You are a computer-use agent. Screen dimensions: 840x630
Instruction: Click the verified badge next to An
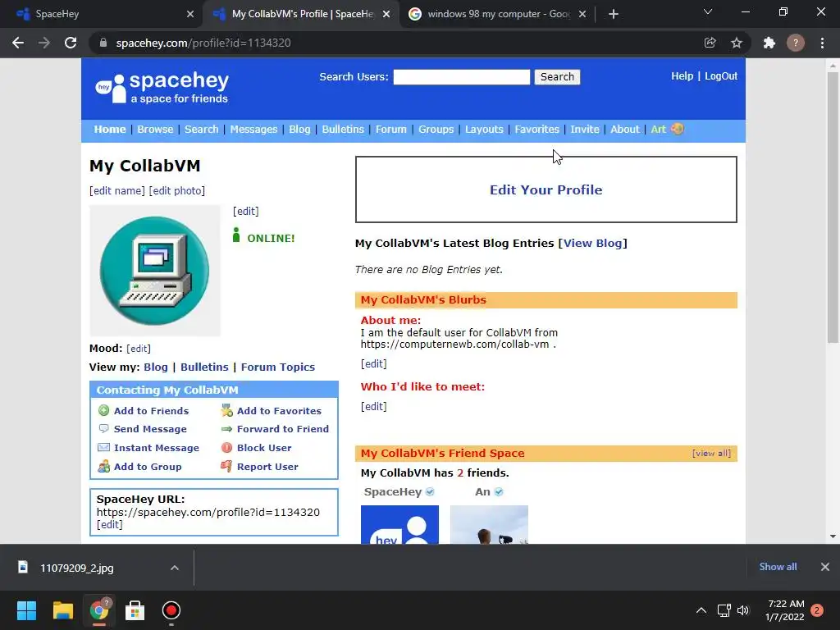point(499,492)
